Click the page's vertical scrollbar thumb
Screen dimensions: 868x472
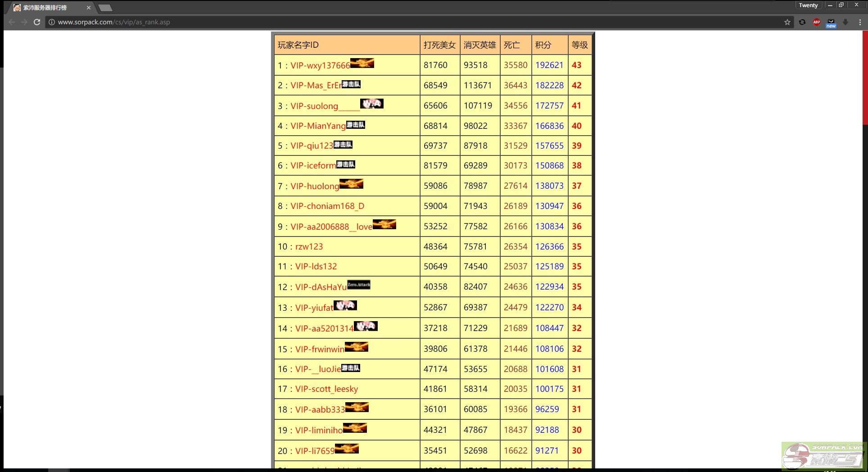[865, 77]
